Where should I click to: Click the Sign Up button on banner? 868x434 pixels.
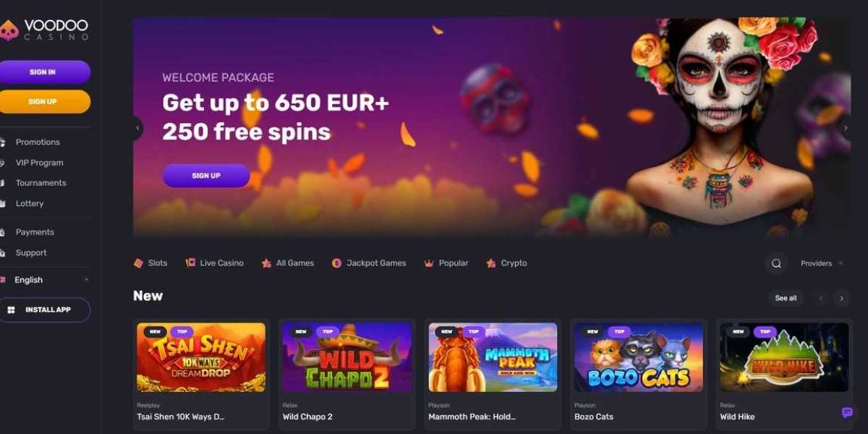point(206,176)
